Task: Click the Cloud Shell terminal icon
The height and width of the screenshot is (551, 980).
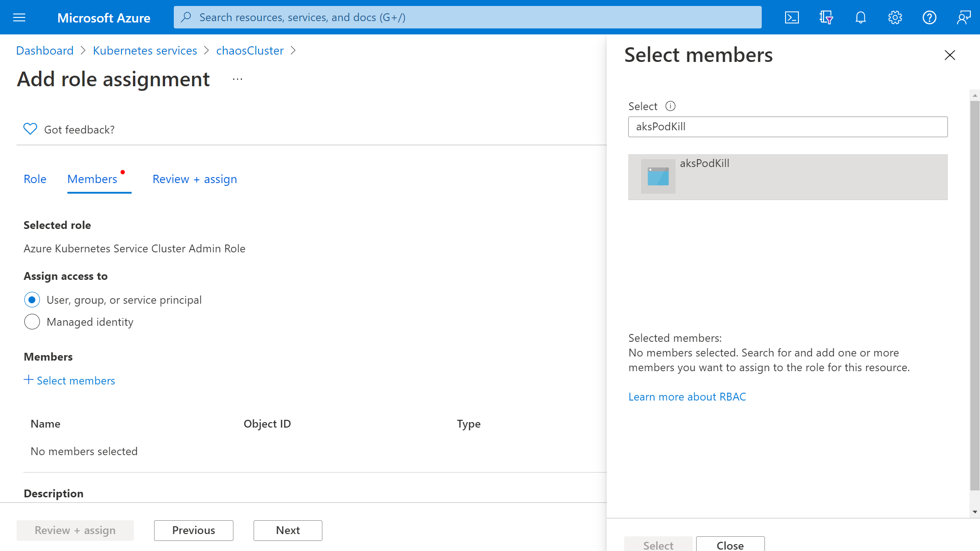Action: tap(792, 17)
